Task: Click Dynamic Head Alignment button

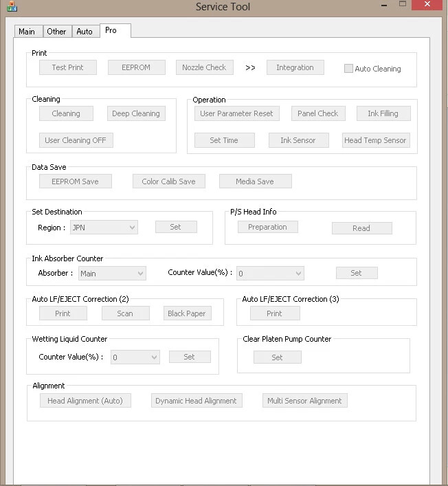Action: pos(197,401)
